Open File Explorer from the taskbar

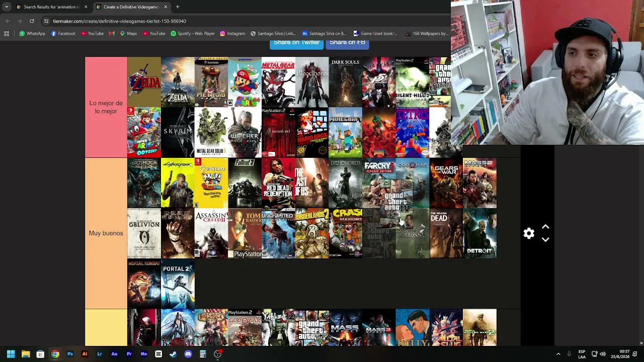26,354
